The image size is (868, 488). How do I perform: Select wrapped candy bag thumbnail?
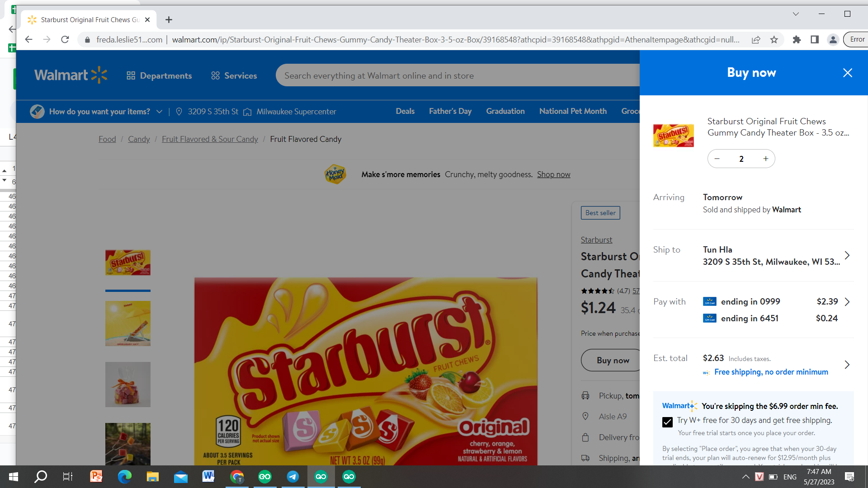(x=128, y=385)
